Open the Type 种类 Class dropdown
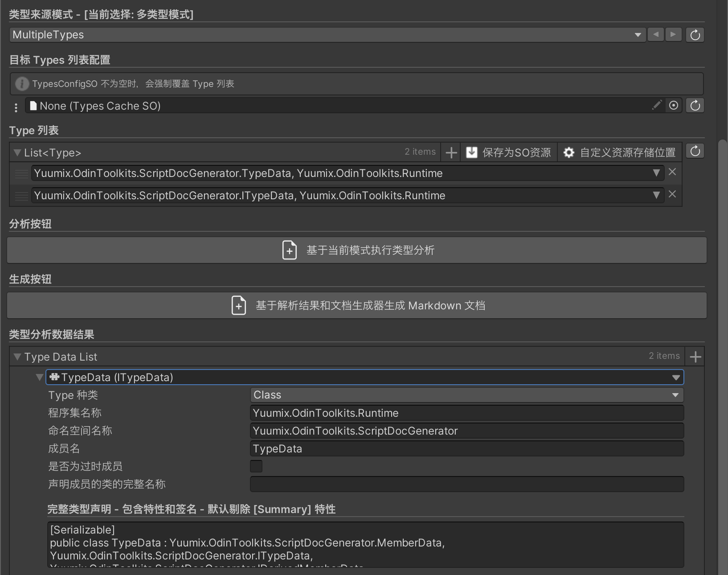This screenshot has width=728, height=575. (x=466, y=395)
